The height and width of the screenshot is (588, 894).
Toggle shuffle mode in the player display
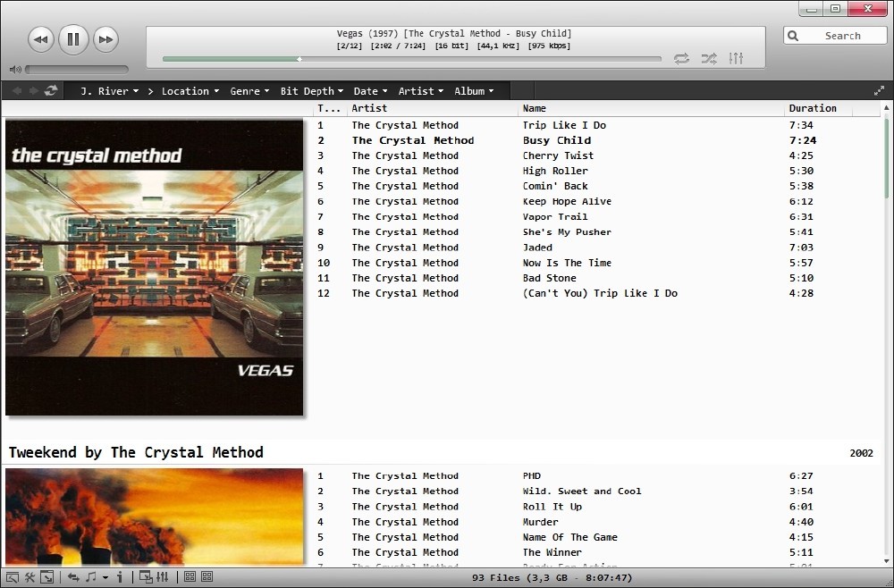tap(709, 58)
